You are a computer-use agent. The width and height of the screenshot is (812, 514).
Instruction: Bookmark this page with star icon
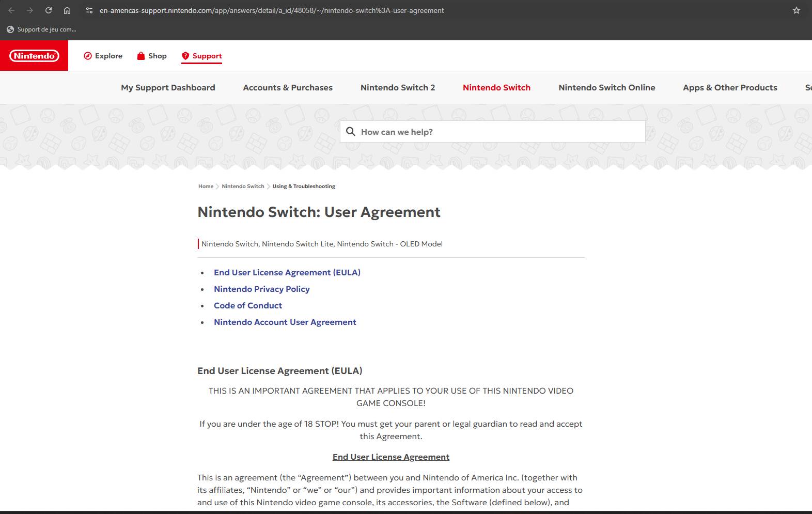(x=796, y=10)
